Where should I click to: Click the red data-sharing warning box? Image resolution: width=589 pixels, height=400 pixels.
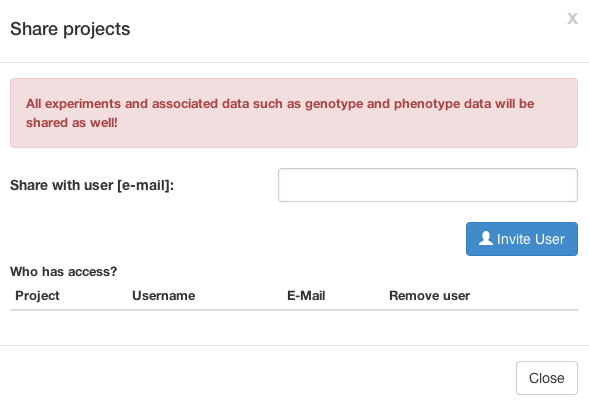click(x=294, y=113)
